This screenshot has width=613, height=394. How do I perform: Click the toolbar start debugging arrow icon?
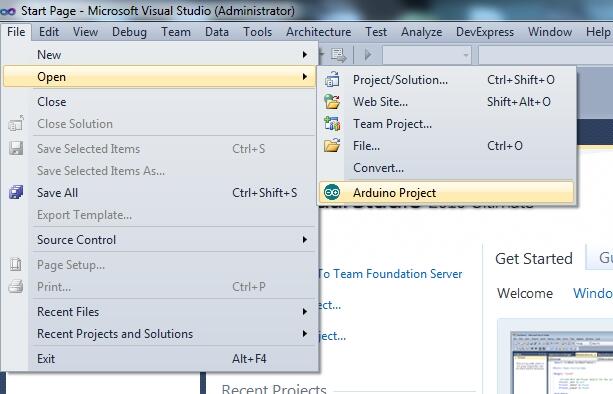coord(367,55)
